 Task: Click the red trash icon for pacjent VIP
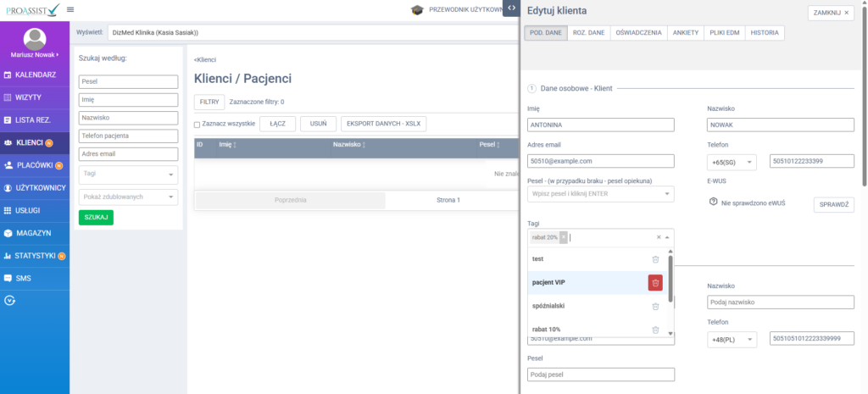click(x=654, y=283)
